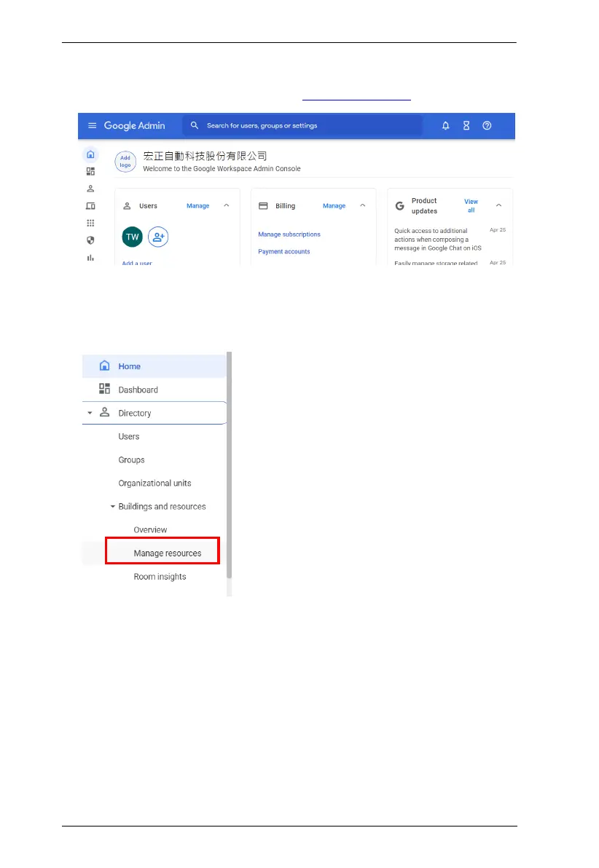Image resolution: width=599 pixels, height=868 pixels.
Task: Click Manage in the Users card
Action: (x=197, y=206)
